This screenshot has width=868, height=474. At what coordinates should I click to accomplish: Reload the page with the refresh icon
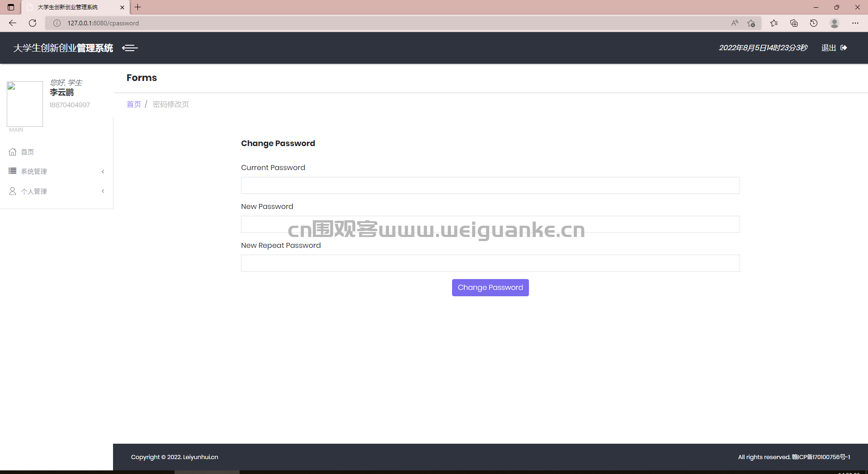33,23
